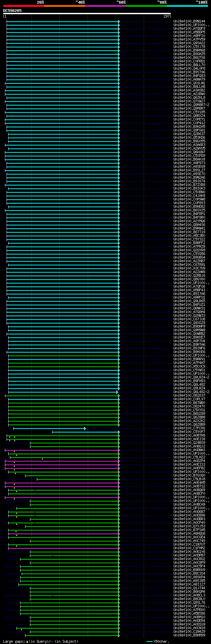Select hit label UniRef100_A7PEK0
Screen dimensions: 211x644
point(189,610)
